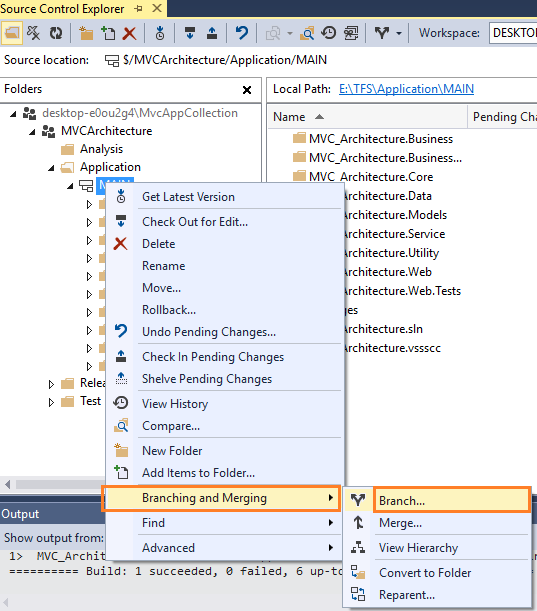Pin the Source Control Explorer tab

[x=138, y=8]
